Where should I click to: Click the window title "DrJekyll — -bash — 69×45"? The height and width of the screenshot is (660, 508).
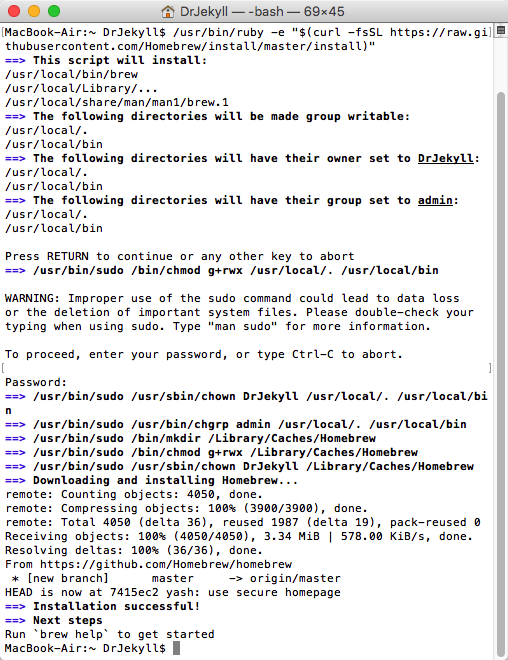coord(262,11)
